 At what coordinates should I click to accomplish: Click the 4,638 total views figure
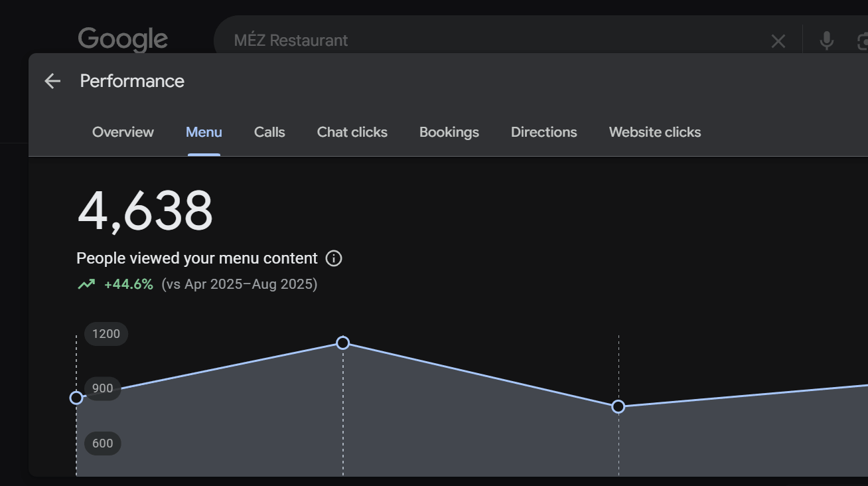145,211
